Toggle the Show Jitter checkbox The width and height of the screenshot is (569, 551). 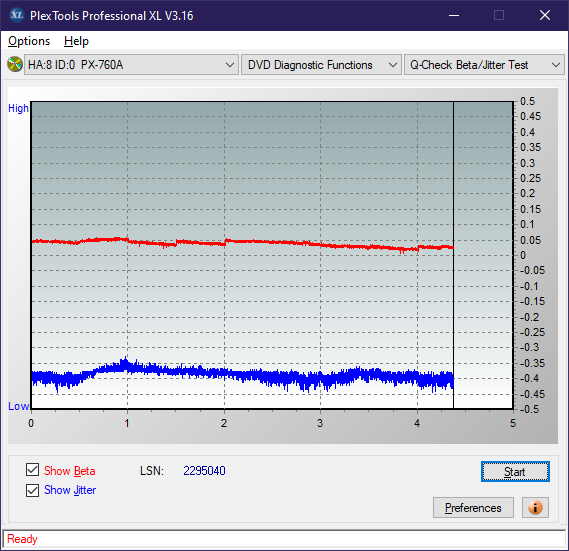tap(32, 490)
